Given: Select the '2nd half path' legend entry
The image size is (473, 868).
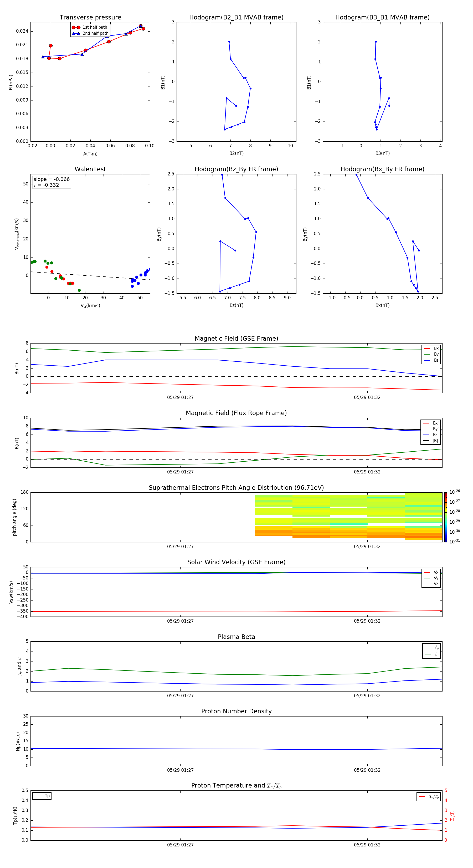Looking at the screenshot, I should coord(90,33).
